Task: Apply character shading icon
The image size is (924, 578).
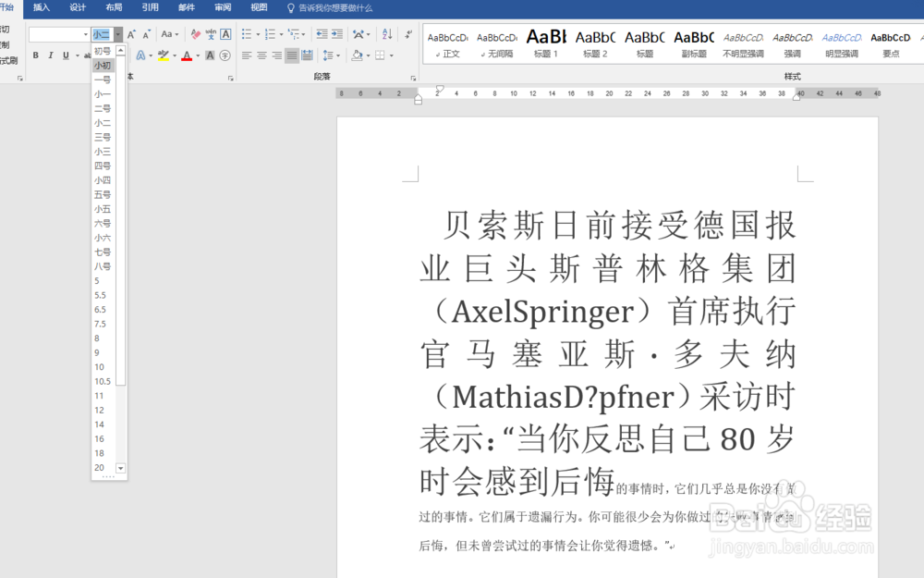Action: [x=210, y=55]
